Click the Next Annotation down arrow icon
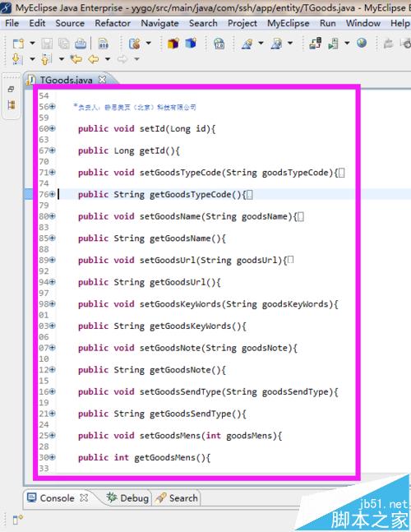The image size is (411, 532). [x=17, y=59]
